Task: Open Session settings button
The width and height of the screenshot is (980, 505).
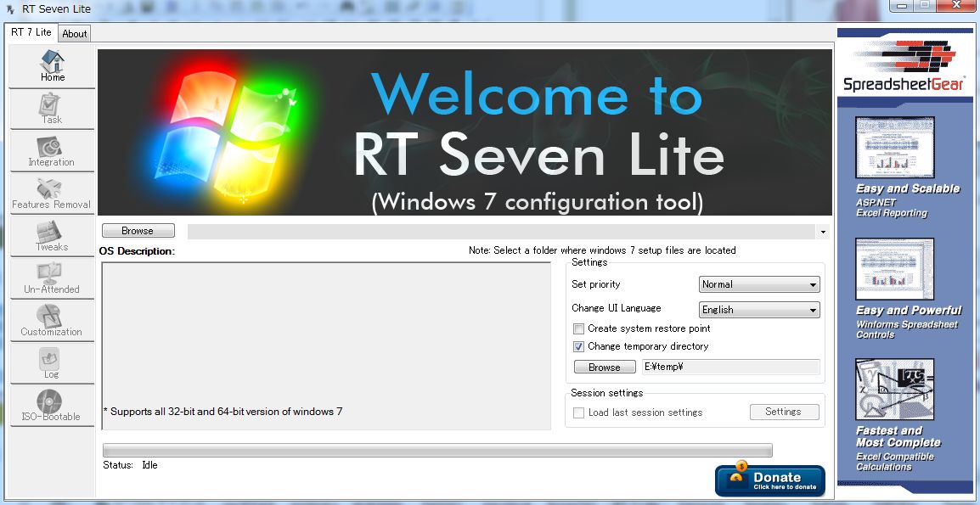Action: click(x=784, y=412)
